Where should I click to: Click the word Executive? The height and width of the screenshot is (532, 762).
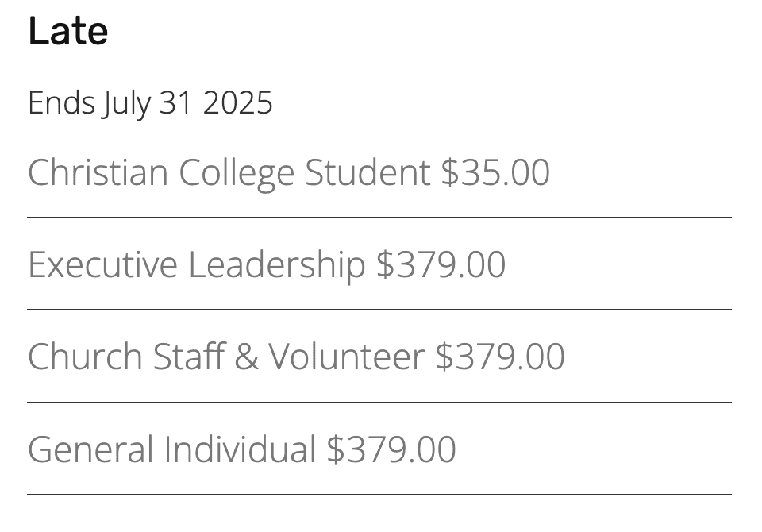click(102, 264)
